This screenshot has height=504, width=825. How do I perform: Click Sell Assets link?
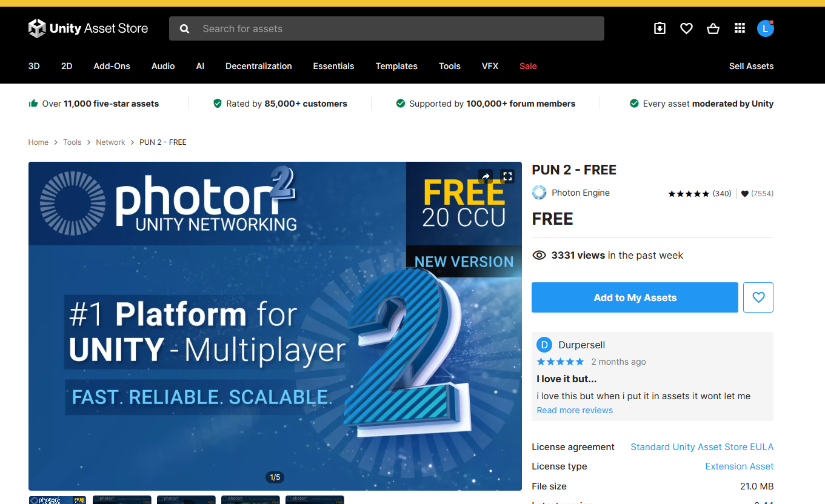click(x=751, y=66)
